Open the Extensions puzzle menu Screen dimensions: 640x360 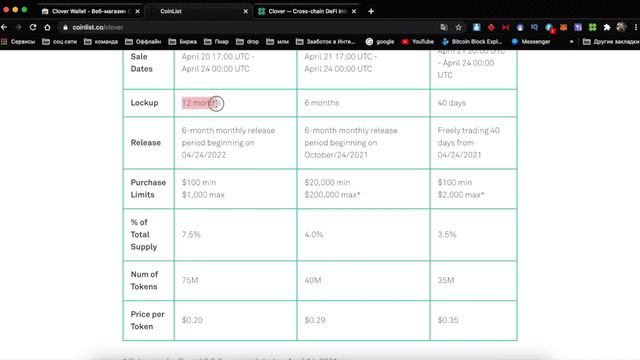(x=607, y=27)
